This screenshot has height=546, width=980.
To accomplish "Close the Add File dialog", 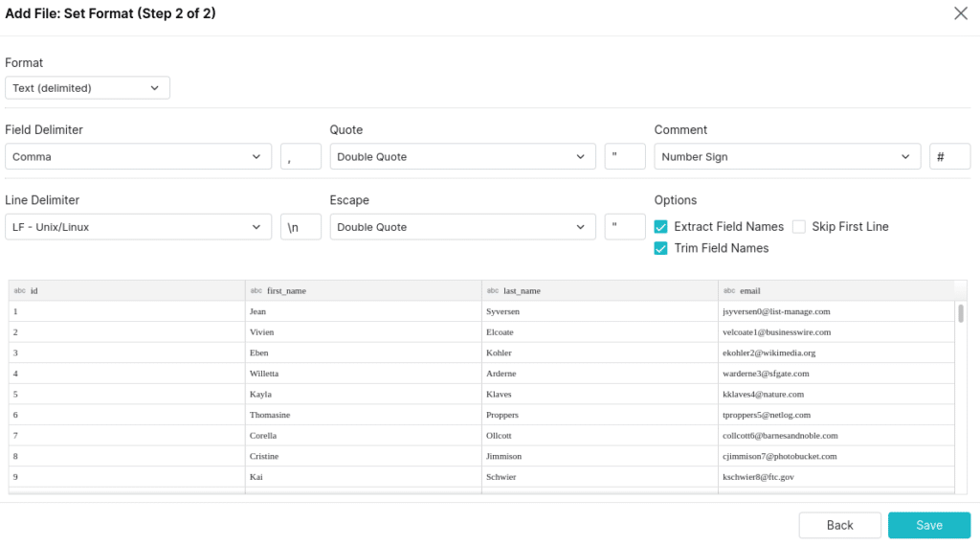I will (x=961, y=13).
